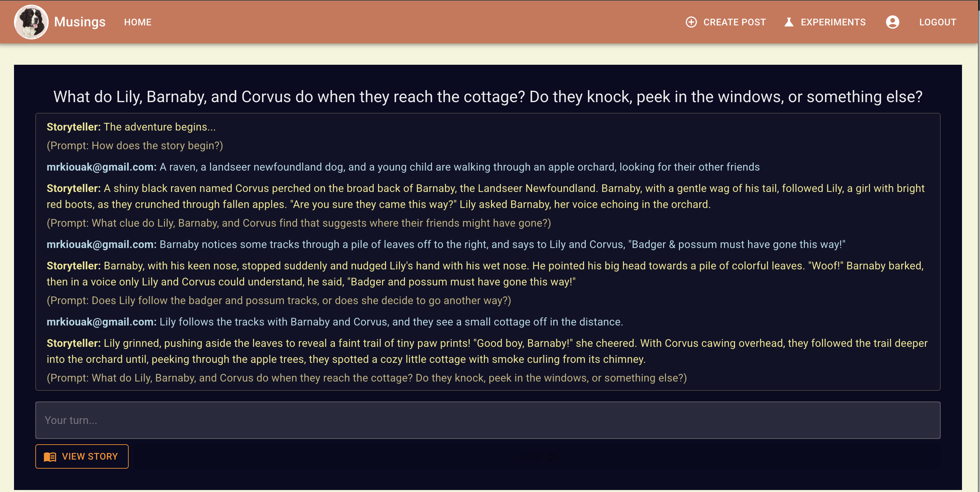Click the Musings site title
The height and width of the screenshot is (492, 980).
coord(80,22)
